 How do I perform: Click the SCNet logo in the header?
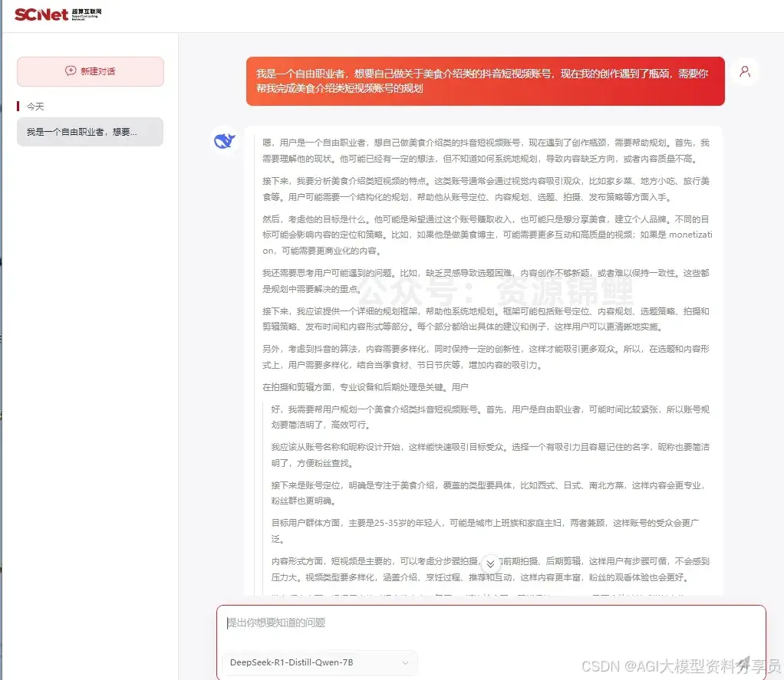point(58,14)
